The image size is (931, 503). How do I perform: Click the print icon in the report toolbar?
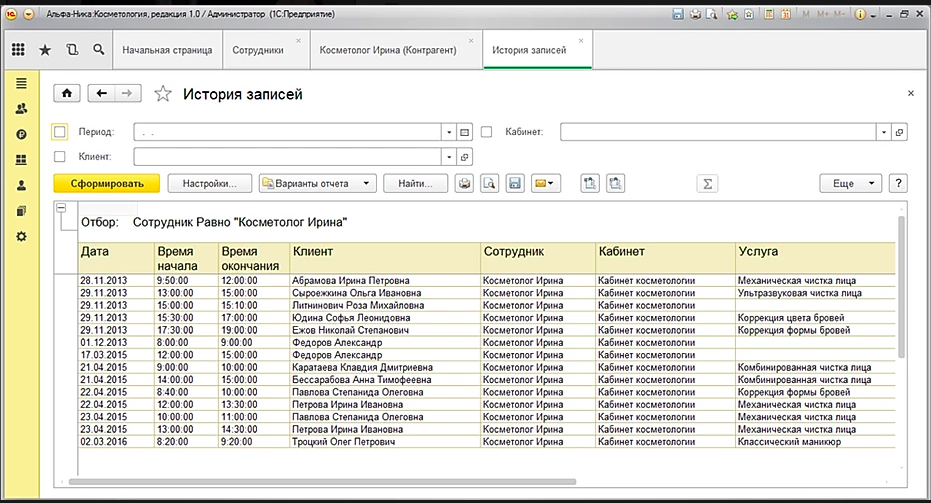pos(464,183)
